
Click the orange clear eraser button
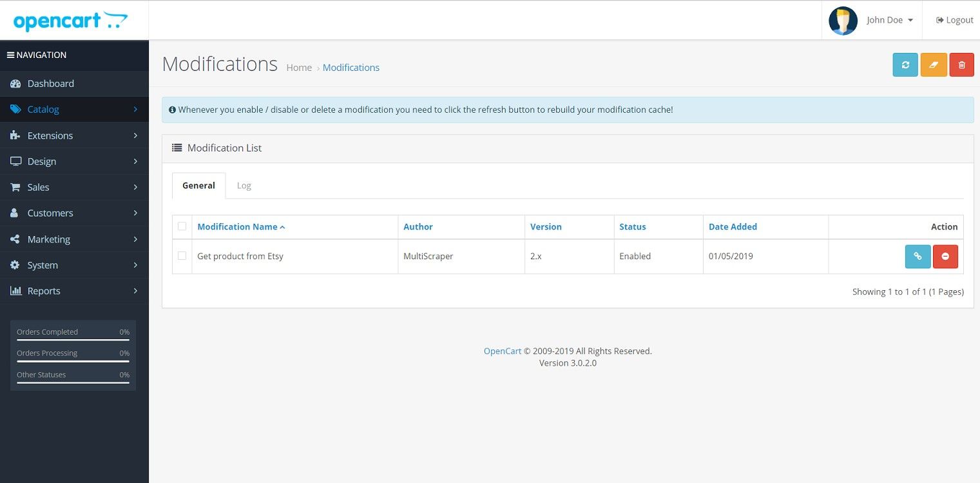point(933,65)
